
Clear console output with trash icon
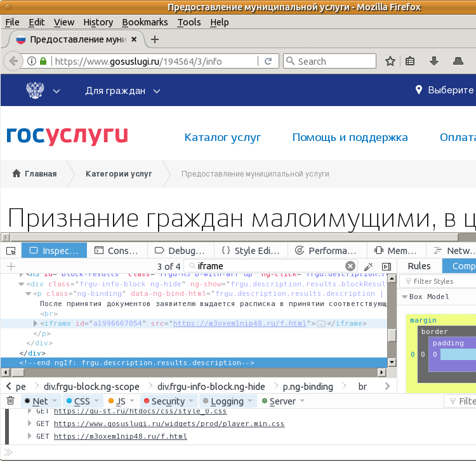[x=10, y=401]
